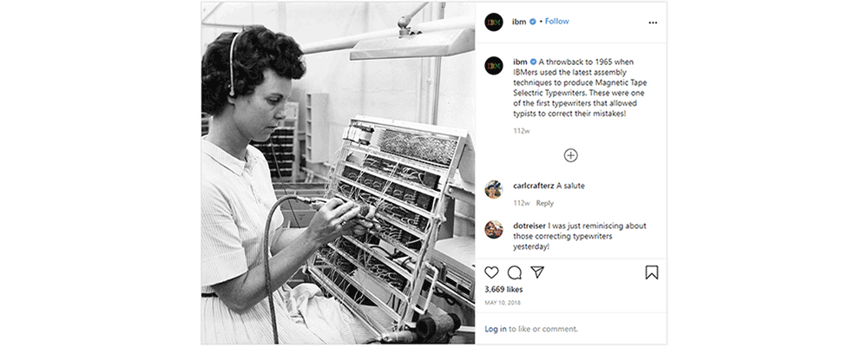
Task: View carlcrafterz profile picture
Action: pos(494,189)
